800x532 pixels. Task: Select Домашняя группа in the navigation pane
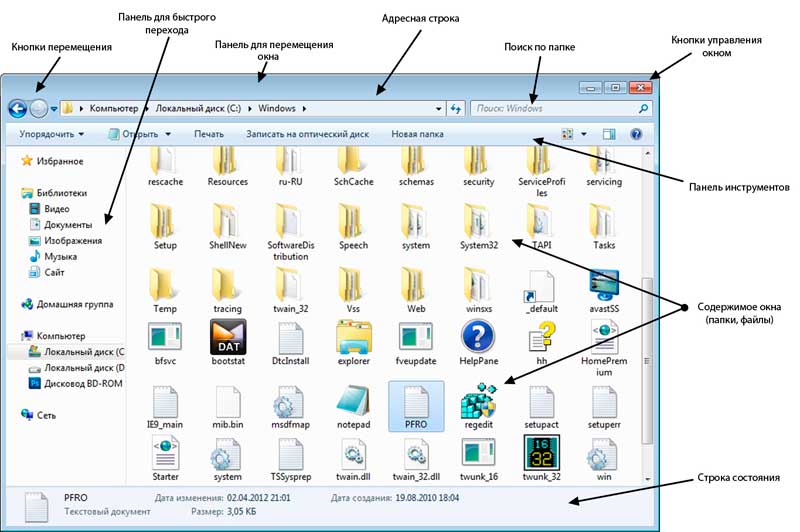click(67, 304)
